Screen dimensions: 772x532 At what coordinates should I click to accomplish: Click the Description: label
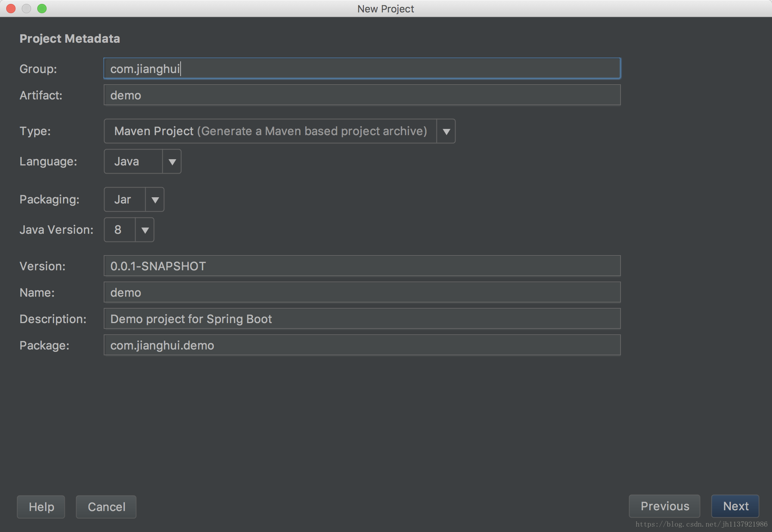pyautogui.click(x=53, y=319)
